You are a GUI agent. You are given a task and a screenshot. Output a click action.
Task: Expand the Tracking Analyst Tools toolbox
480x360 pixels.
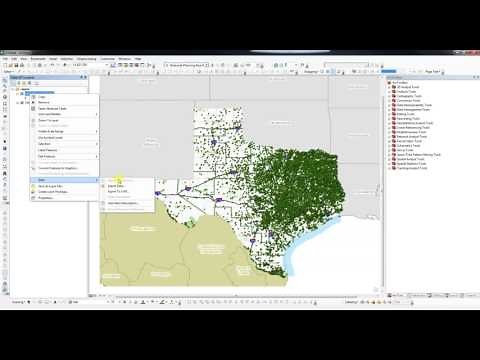(x=389, y=168)
